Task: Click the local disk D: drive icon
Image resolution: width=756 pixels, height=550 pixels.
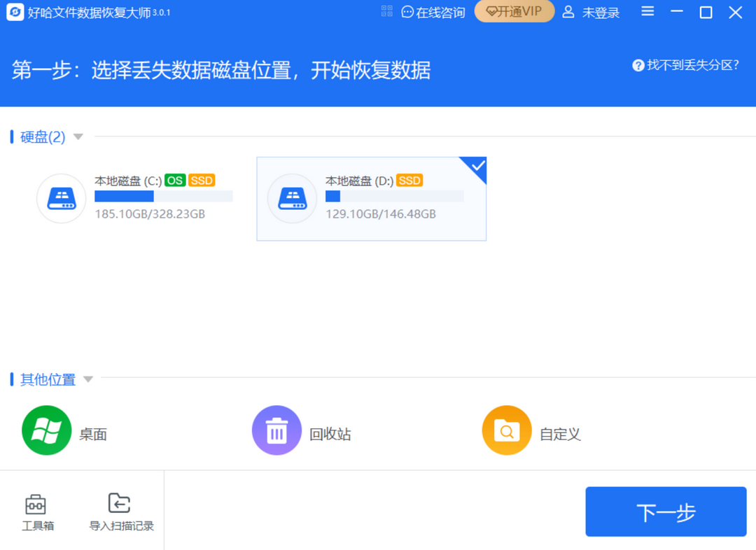Action: (292, 199)
